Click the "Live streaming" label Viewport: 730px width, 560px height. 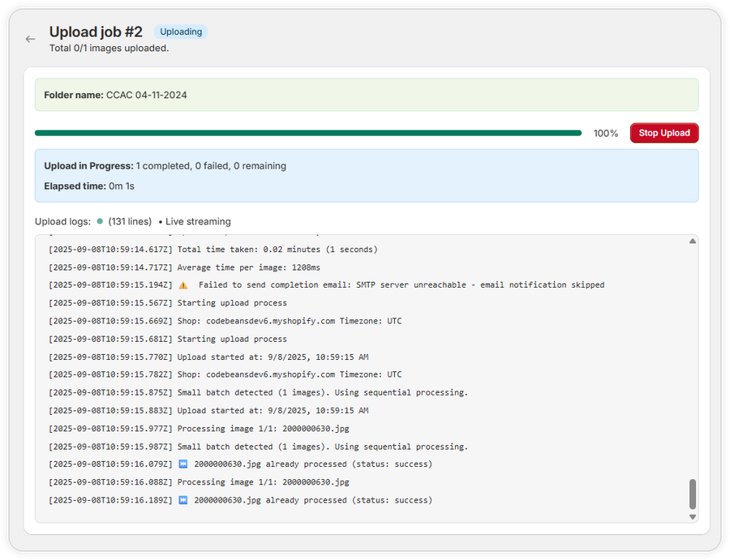pos(198,221)
